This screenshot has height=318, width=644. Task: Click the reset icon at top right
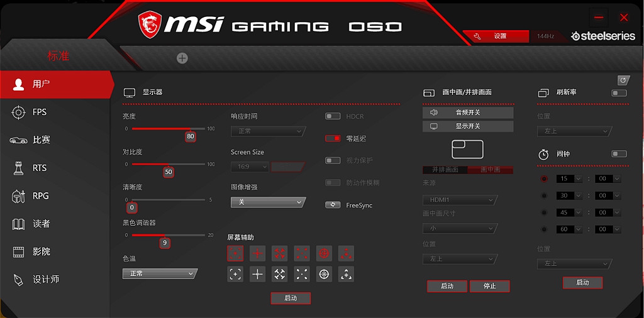[623, 80]
